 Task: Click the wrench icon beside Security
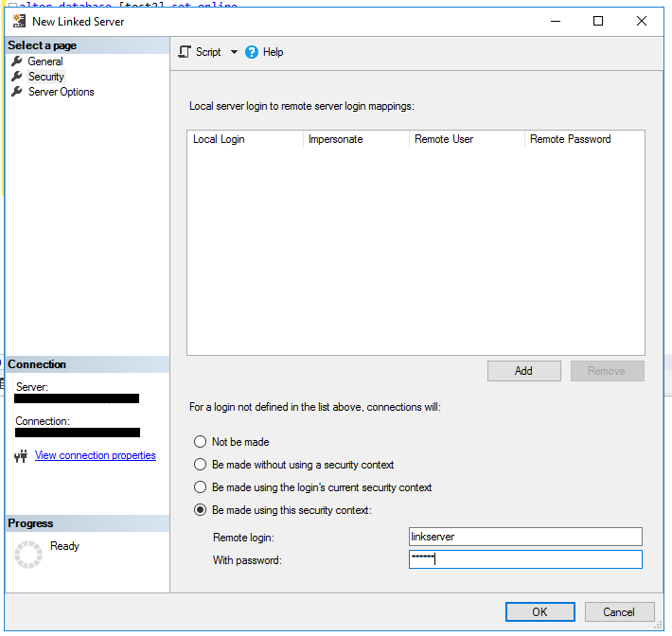(17, 77)
